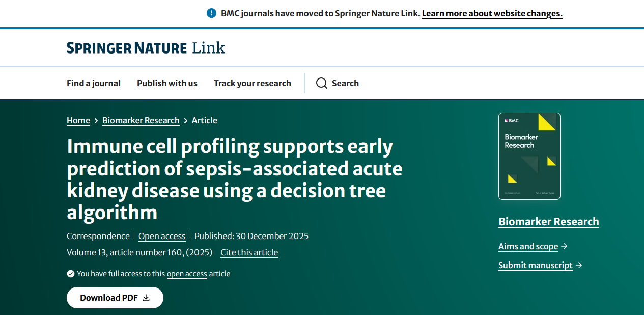Click the Springer Nature Link logo
The height and width of the screenshot is (315, 644).
(x=146, y=48)
